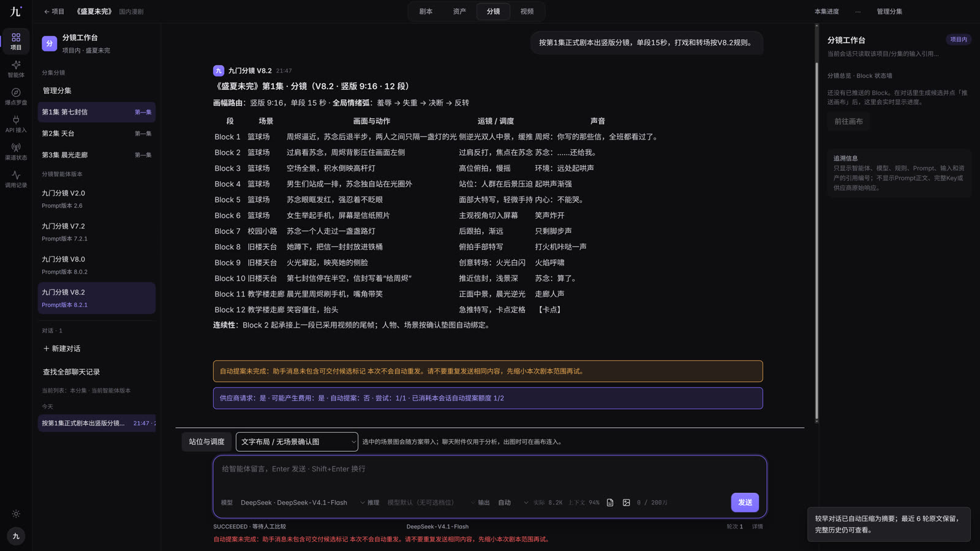980x551 pixels.
Task: Switch to the 资产 tab
Action: coord(459,12)
